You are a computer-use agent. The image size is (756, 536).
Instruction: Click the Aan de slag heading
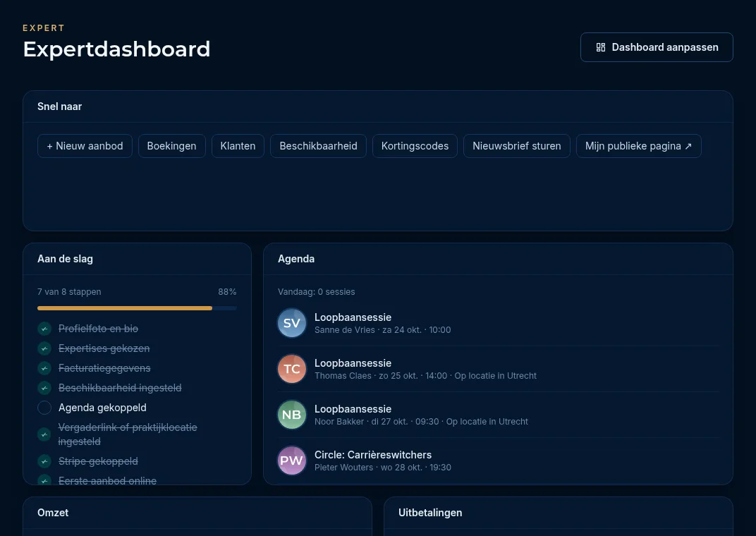pos(65,259)
